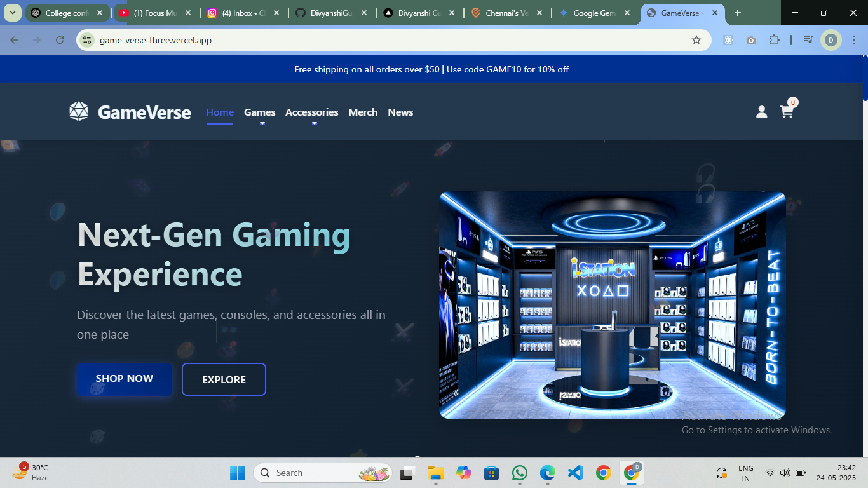Switch to the Chennai's Ve tab
Viewport: 868px width, 488px height.
click(506, 13)
